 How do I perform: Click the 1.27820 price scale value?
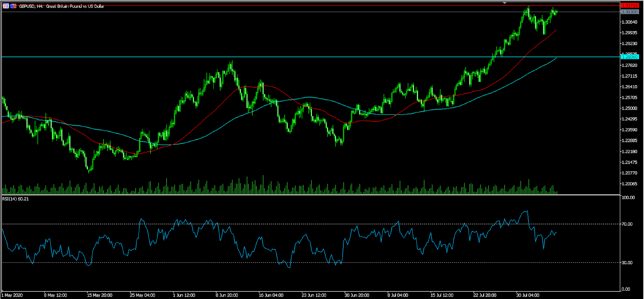click(x=630, y=65)
